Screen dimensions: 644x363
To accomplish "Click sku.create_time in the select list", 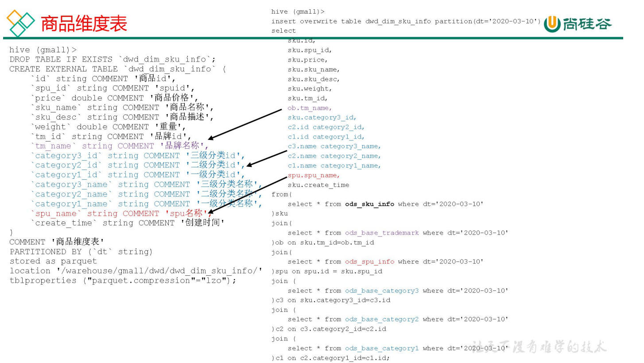I will point(318,185).
